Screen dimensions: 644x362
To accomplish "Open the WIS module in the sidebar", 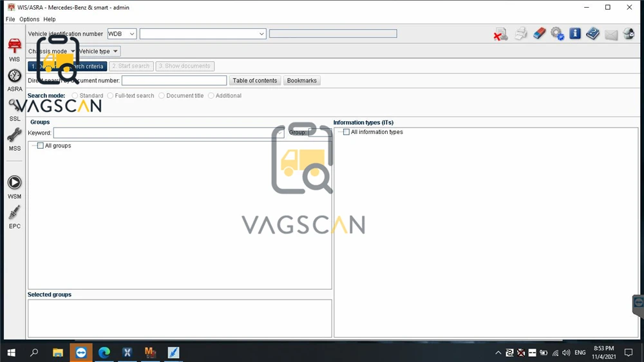I will click(14, 50).
